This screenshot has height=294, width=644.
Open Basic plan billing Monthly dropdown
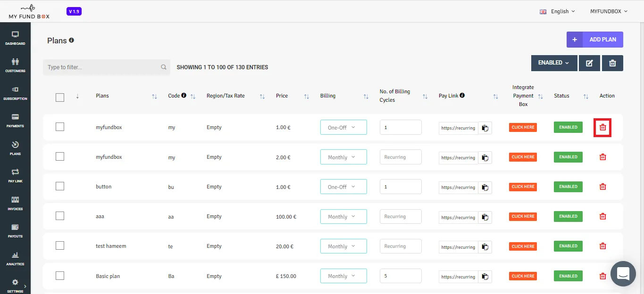pos(343,276)
